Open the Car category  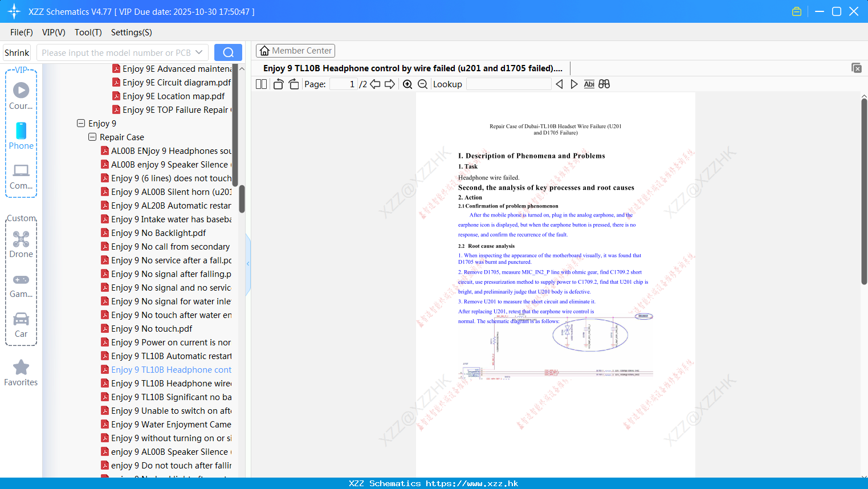pos(21,324)
